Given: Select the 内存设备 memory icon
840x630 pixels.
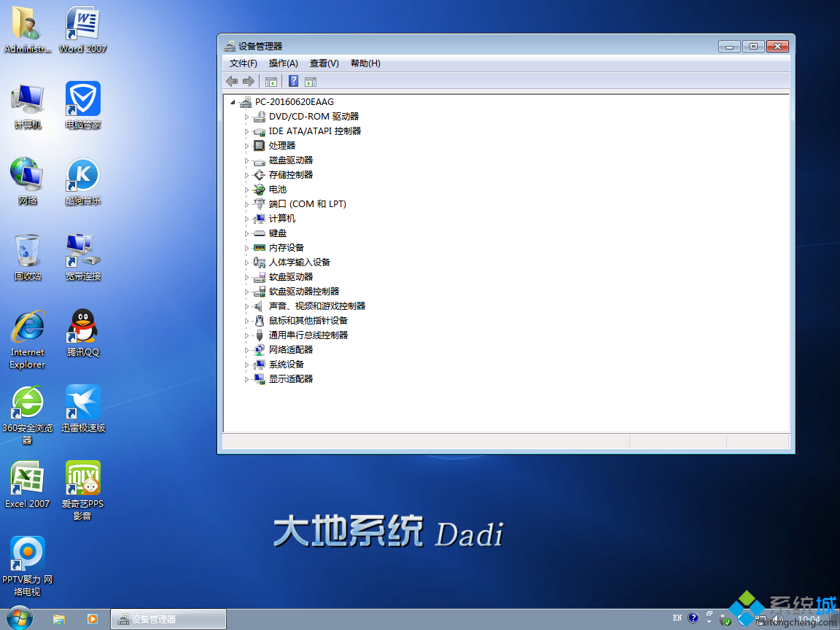Looking at the screenshot, I should [260, 247].
